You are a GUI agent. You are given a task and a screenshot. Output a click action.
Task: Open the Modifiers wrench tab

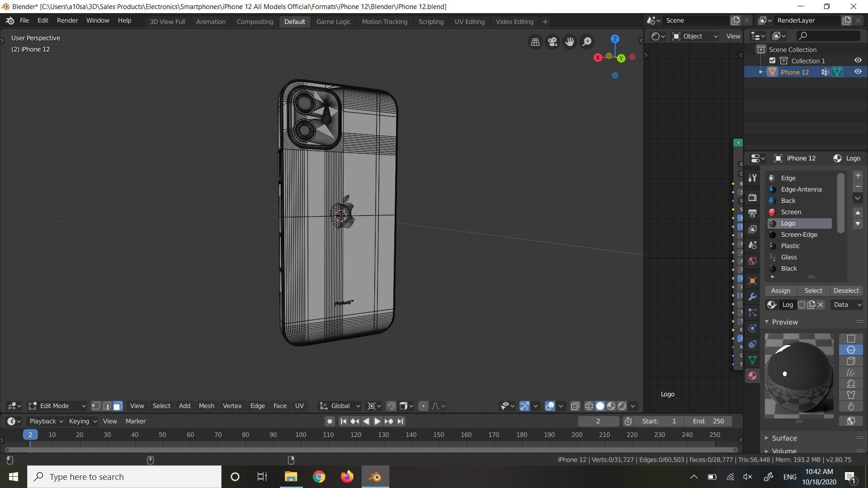[x=752, y=296]
